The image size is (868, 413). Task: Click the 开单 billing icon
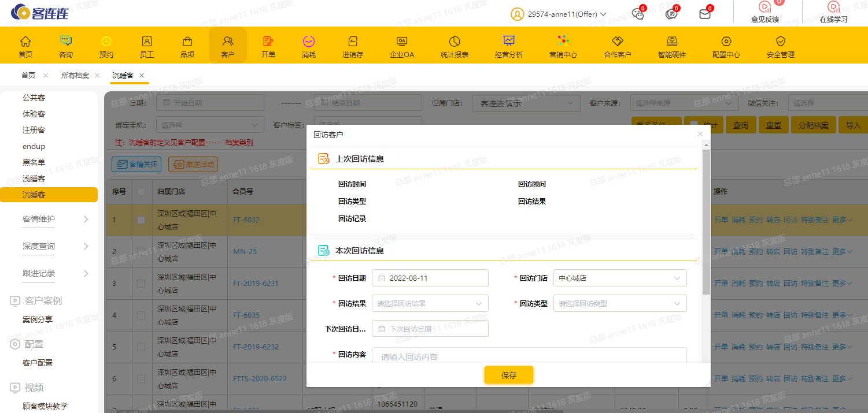click(268, 42)
